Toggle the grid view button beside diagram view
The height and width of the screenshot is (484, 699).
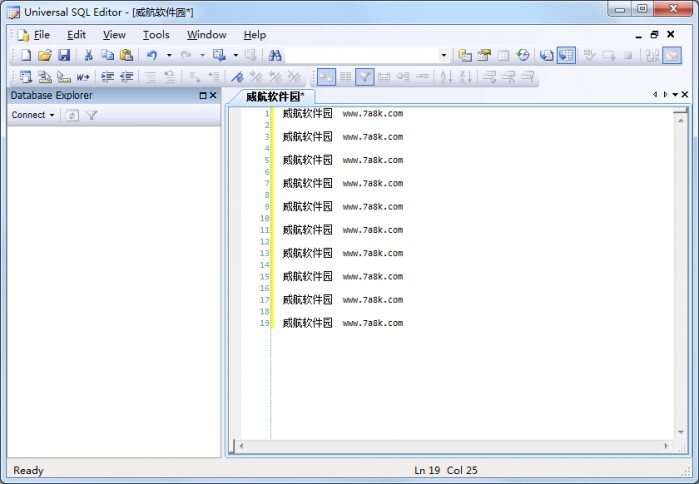pyautogui.click(x=345, y=78)
